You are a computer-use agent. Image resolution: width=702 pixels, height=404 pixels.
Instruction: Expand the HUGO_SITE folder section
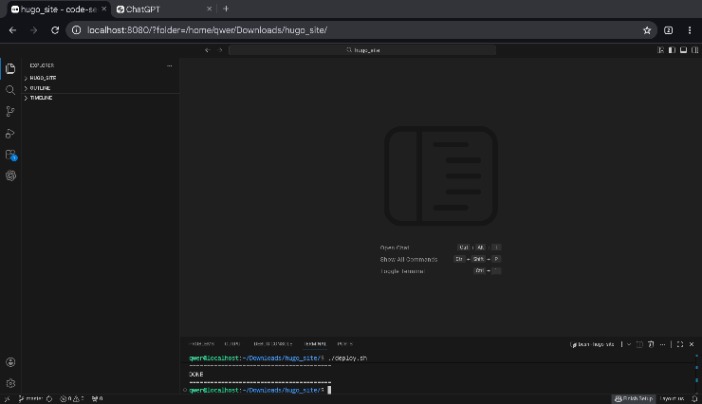pyautogui.click(x=101, y=78)
